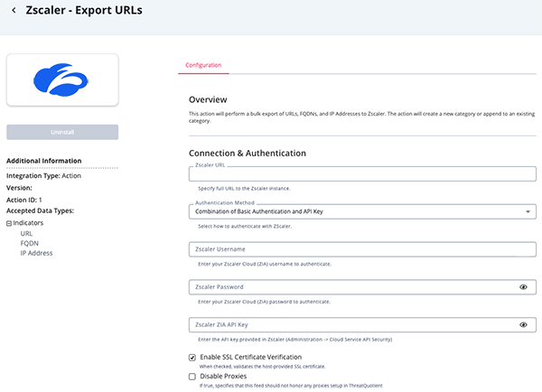Collapse the Indicators tree node
Screen dimensions: 542x392
[9, 223]
